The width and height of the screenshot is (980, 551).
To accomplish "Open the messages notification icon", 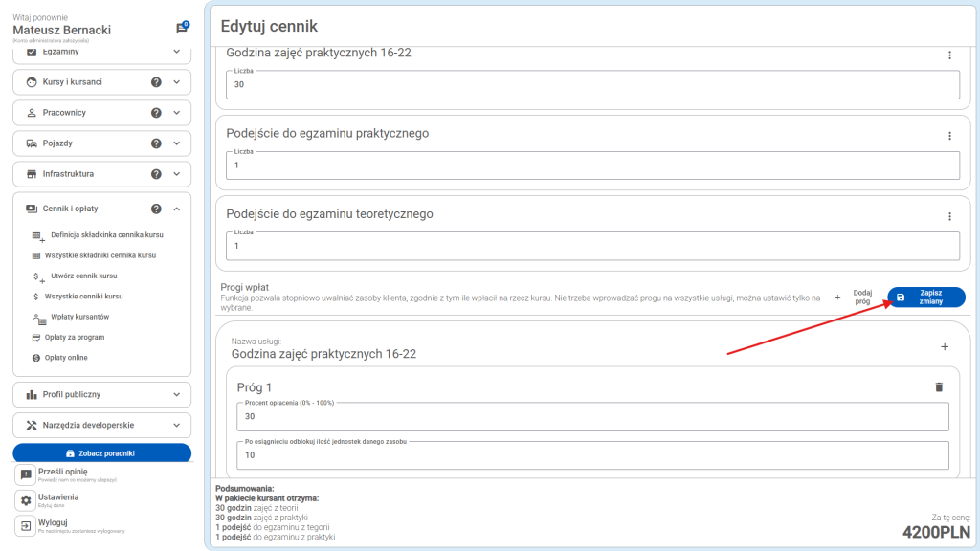I will click(x=182, y=28).
